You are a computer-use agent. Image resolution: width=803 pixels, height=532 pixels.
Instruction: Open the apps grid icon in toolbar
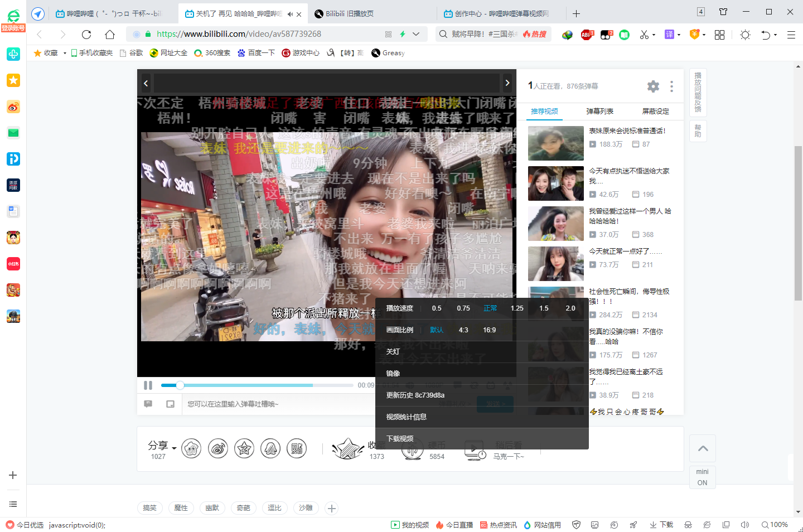pyautogui.click(x=720, y=35)
